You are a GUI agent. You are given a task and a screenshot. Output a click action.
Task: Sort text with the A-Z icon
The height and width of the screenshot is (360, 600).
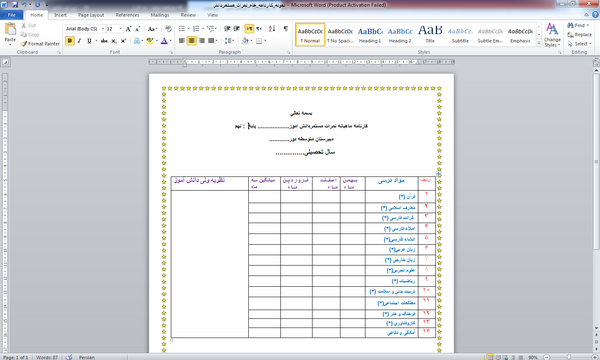[272, 29]
